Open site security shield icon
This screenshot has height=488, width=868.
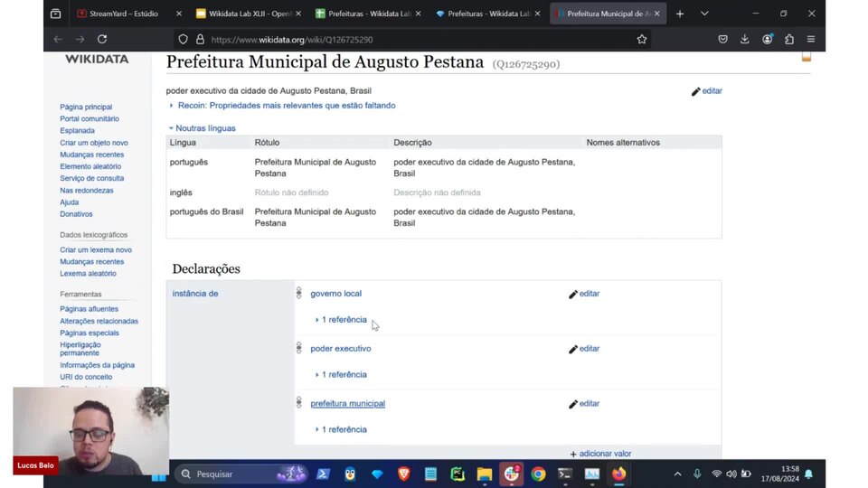point(183,39)
